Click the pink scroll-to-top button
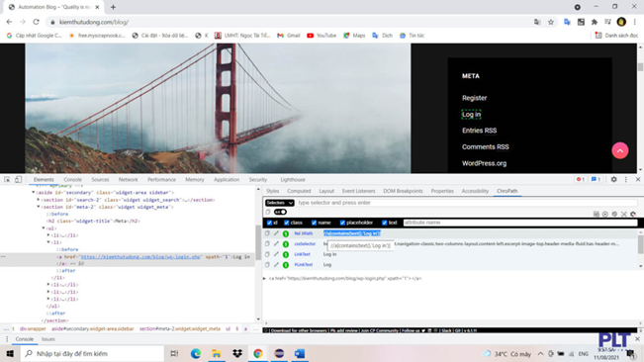 point(620,150)
